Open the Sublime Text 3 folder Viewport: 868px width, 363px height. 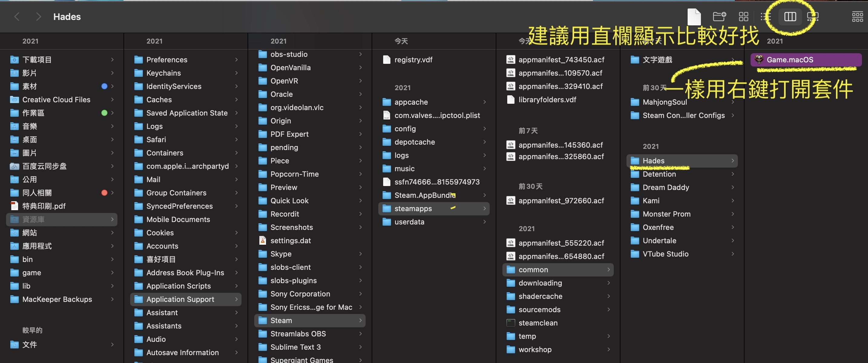tap(310, 347)
